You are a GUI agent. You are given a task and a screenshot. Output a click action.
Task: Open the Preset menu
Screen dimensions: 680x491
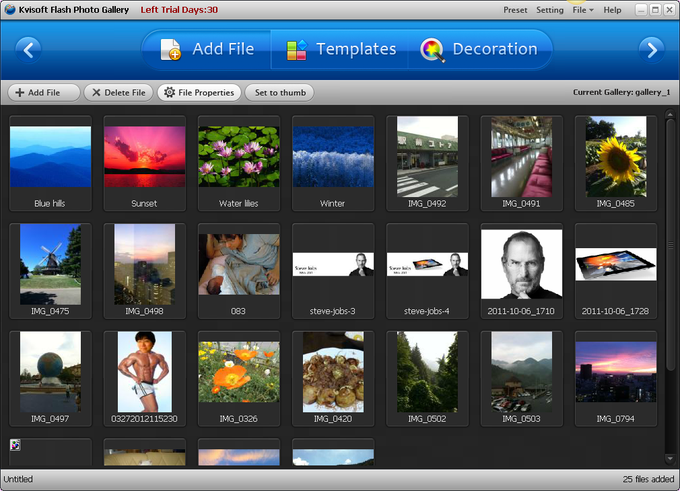pos(515,10)
